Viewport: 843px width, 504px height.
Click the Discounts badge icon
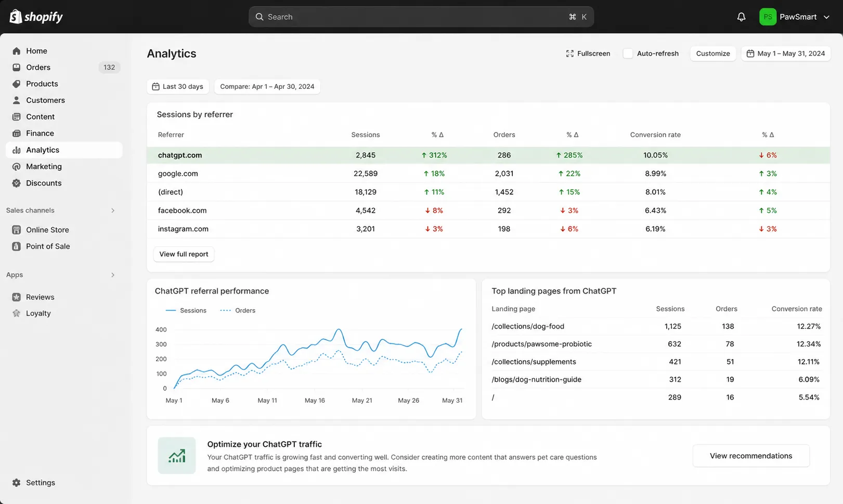pyautogui.click(x=17, y=183)
